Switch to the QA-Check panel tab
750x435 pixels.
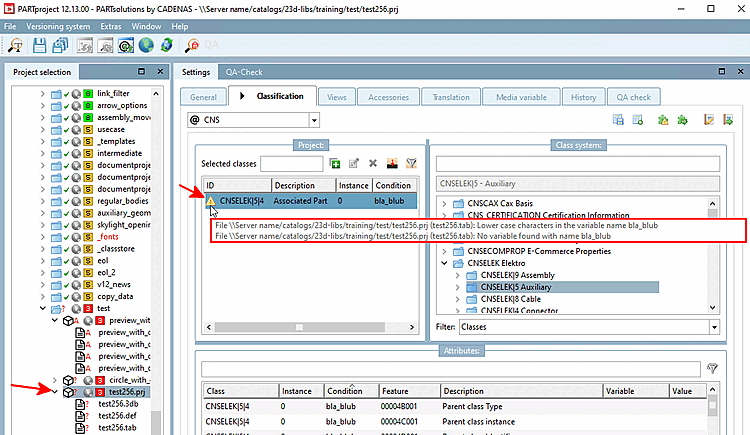[244, 72]
